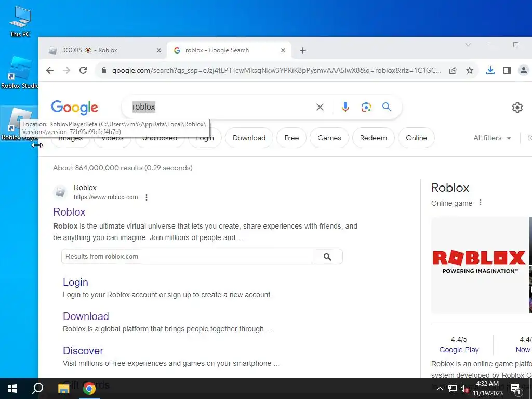Open a new Chrome tab
532x399 pixels.
[x=303, y=50]
